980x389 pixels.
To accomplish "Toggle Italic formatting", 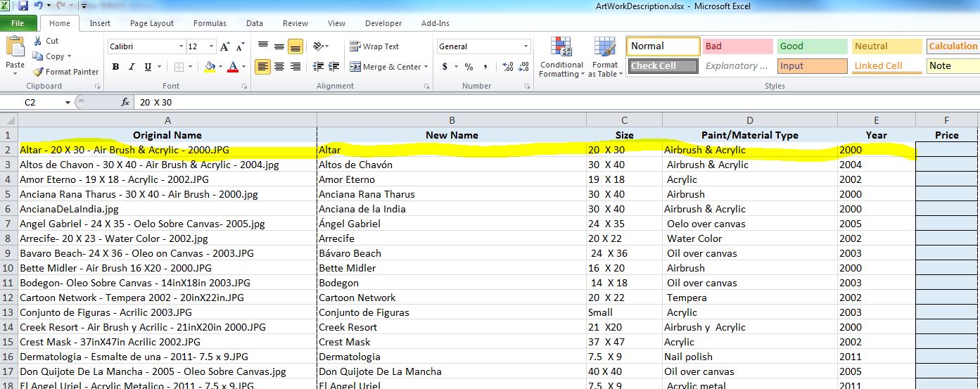I will [131, 67].
